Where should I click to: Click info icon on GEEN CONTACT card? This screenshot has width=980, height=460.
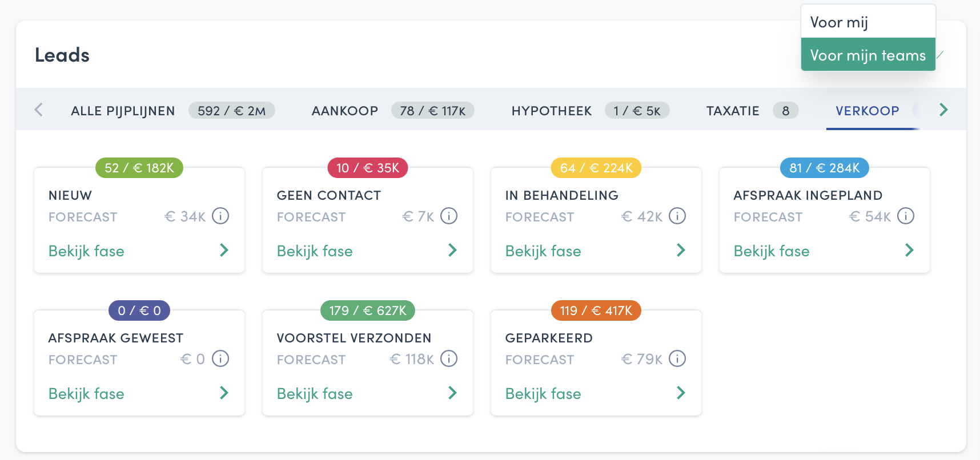(x=449, y=216)
